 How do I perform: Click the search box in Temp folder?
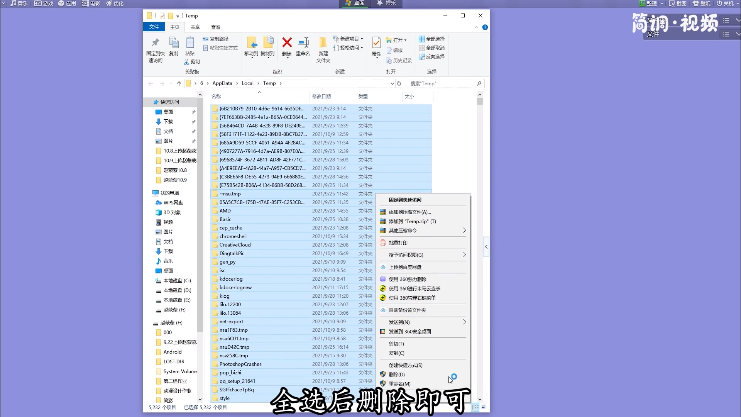440,83
